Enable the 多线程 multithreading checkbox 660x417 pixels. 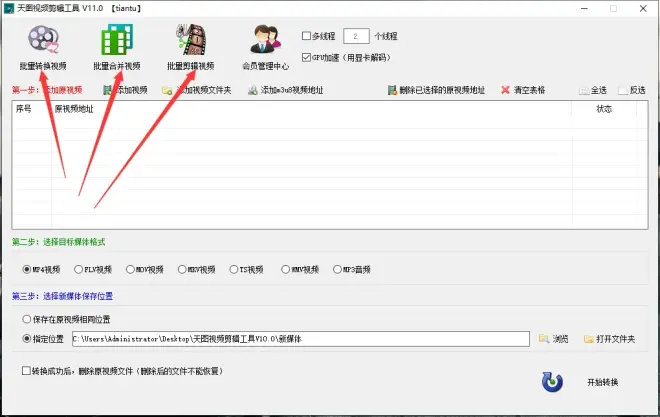(x=307, y=36)
